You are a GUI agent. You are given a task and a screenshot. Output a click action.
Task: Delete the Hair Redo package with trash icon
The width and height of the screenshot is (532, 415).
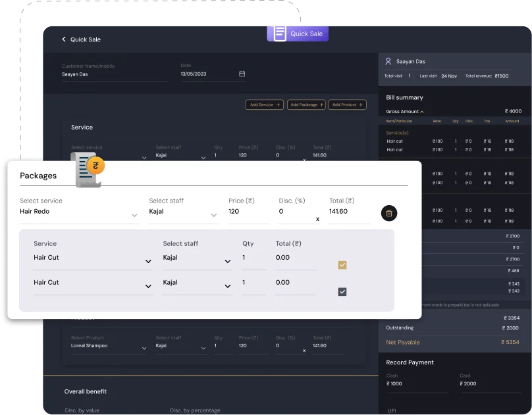pyautogui.click(x=389, y=212)
